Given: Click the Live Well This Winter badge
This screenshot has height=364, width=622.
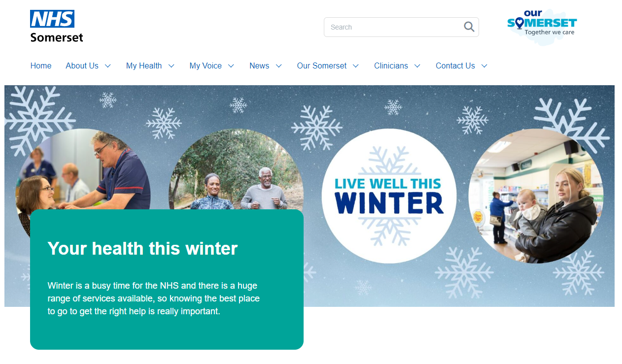Looking at the screenshot, I should click(x=389, y=196).
